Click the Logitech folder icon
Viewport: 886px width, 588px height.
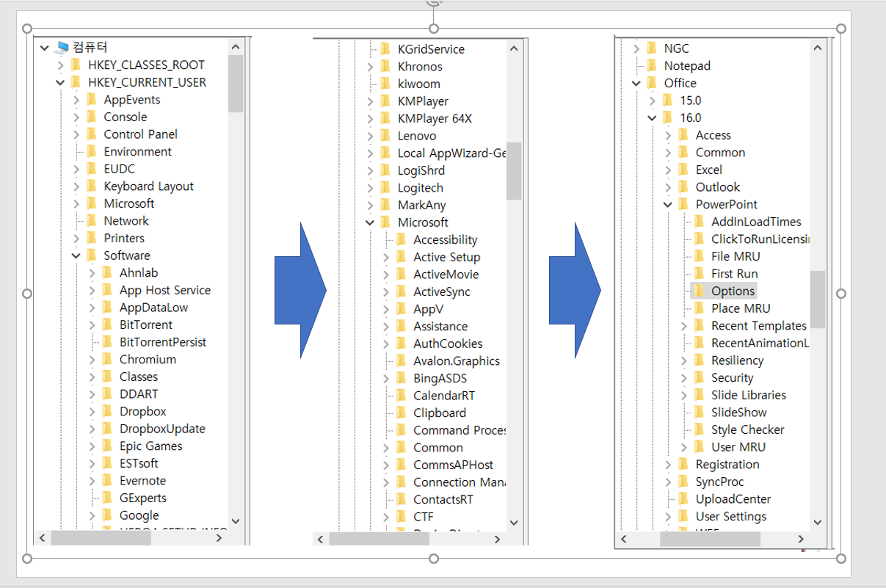tap(385, 188)
